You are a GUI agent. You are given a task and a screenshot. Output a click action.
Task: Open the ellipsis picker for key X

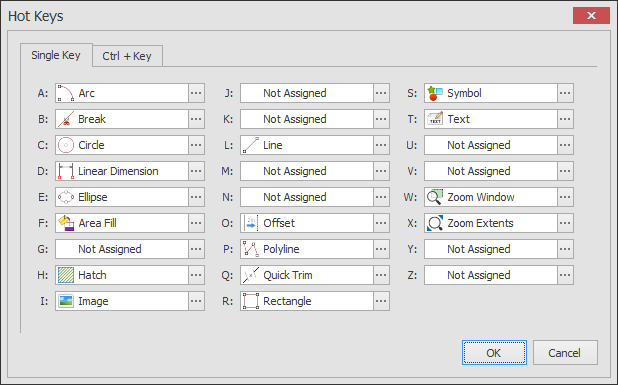coord(565,223)
